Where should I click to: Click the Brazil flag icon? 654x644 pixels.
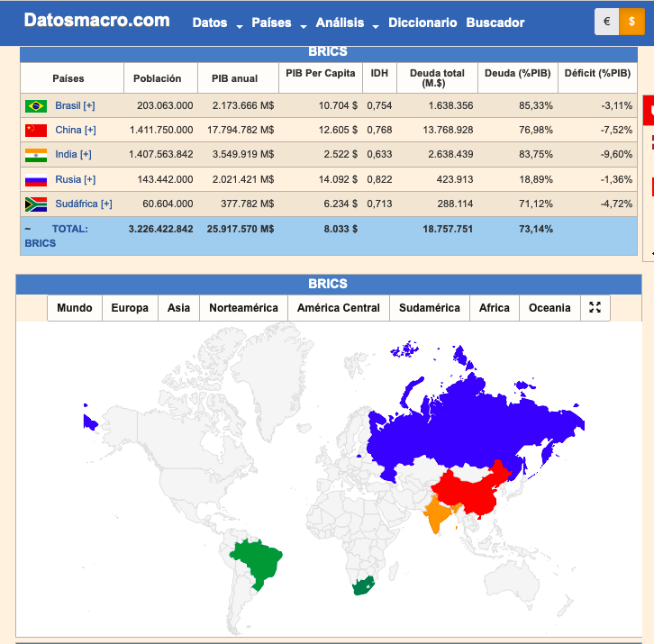click(36, 106)
